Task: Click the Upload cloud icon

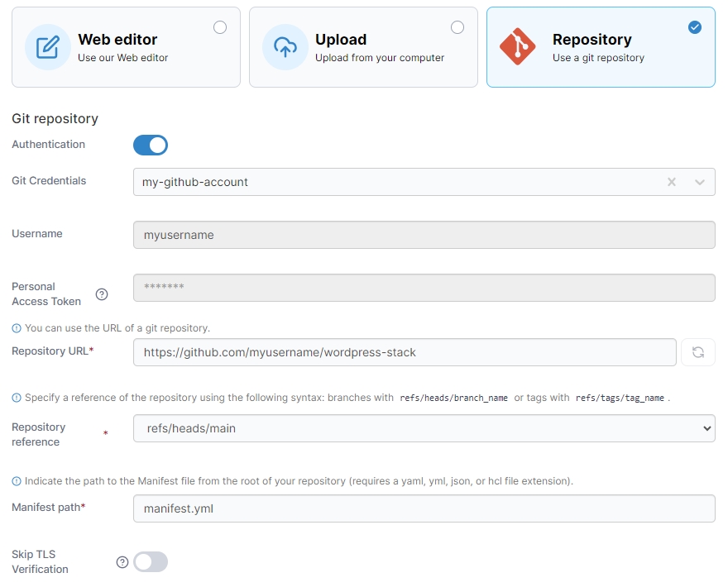Action: [x=285, y=47]
